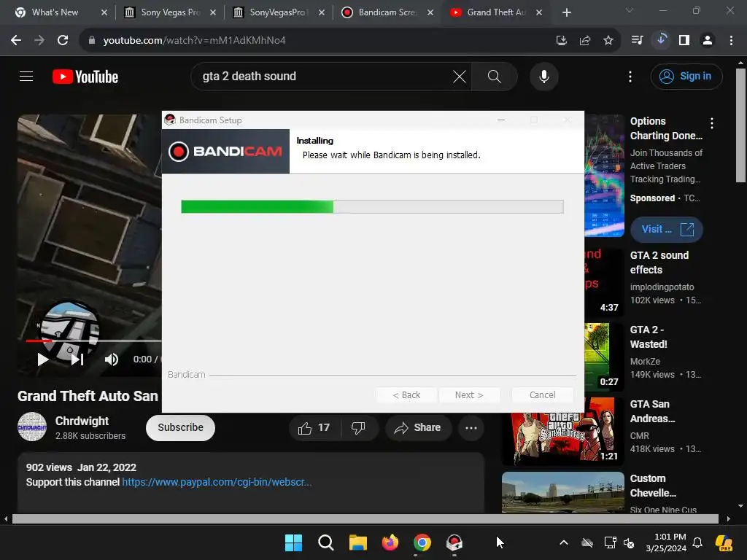Open a new Chrome tab
The image size is (747, 560).
pos(566,12)
